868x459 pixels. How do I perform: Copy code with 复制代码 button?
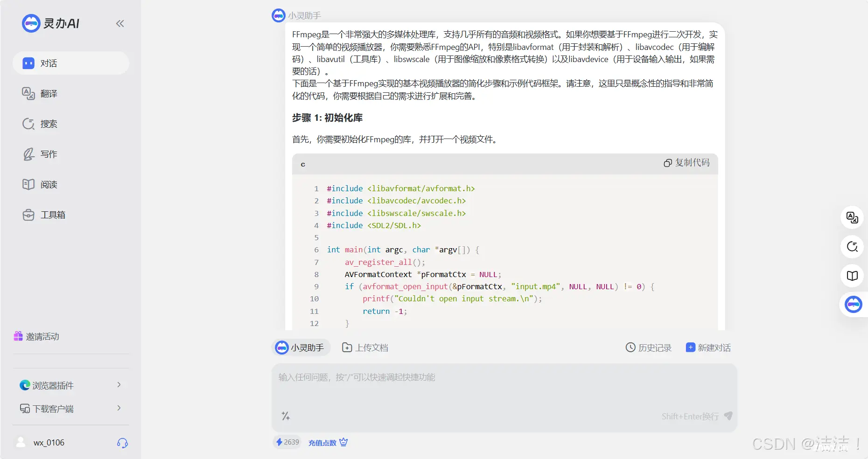click(x=686, y=163)
